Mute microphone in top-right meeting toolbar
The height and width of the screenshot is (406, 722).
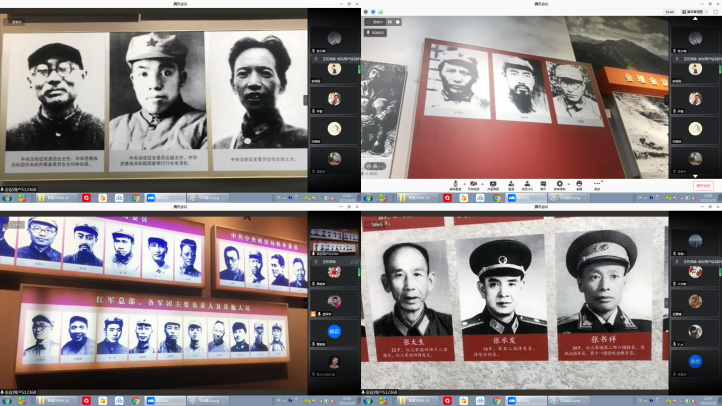click(456, 184)
